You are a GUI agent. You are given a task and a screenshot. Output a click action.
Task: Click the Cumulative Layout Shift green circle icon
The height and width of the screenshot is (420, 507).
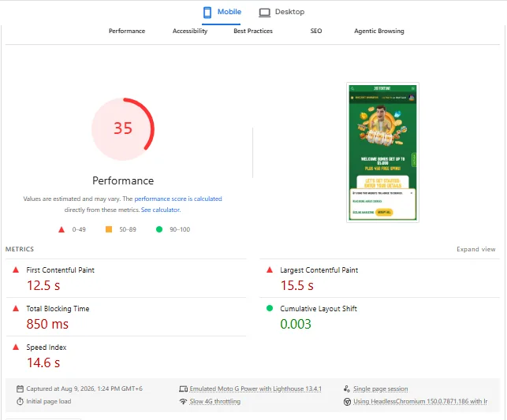click(270, 308)
